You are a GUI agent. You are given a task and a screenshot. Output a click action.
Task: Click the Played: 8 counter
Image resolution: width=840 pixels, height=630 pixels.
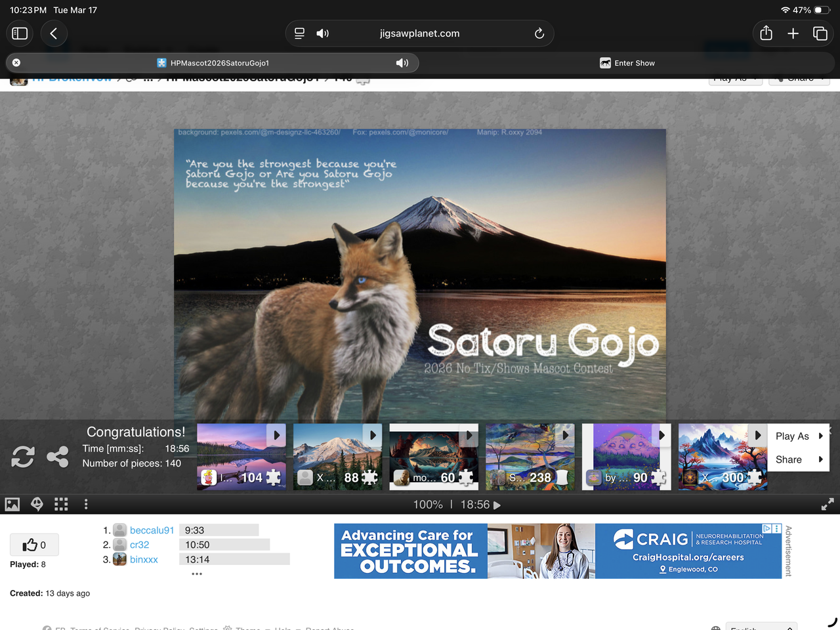coord(28,564)
